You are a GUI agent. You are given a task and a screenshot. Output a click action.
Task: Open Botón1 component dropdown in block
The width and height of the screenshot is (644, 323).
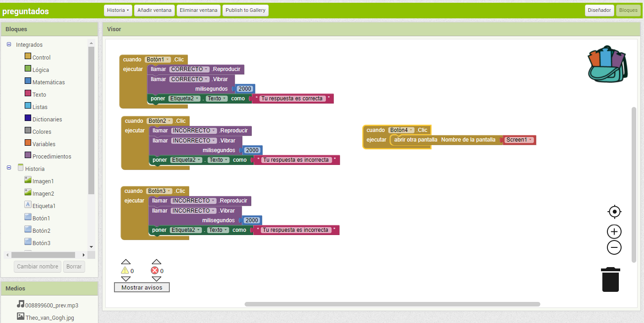158,60
